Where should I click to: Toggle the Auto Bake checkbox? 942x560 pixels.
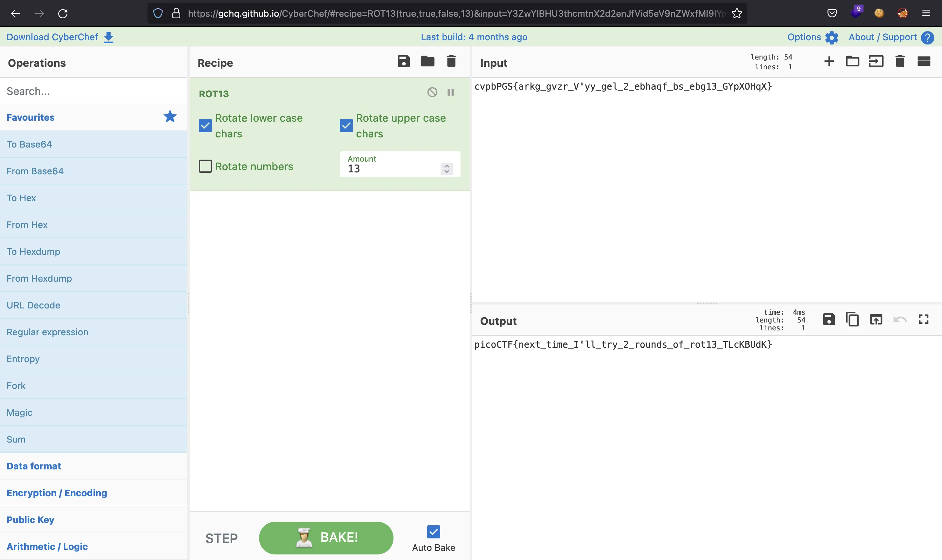[x=433, y=532]
